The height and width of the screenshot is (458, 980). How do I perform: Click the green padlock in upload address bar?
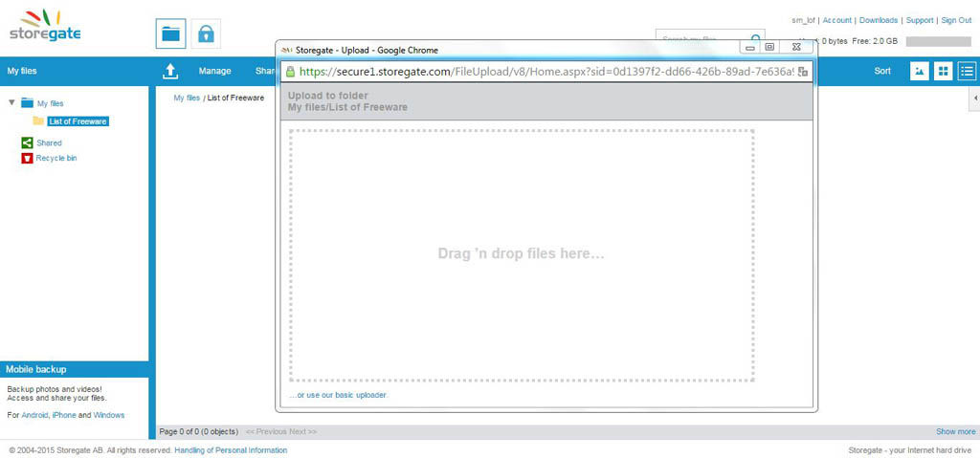pyautogui.click(x=290, y=71)
